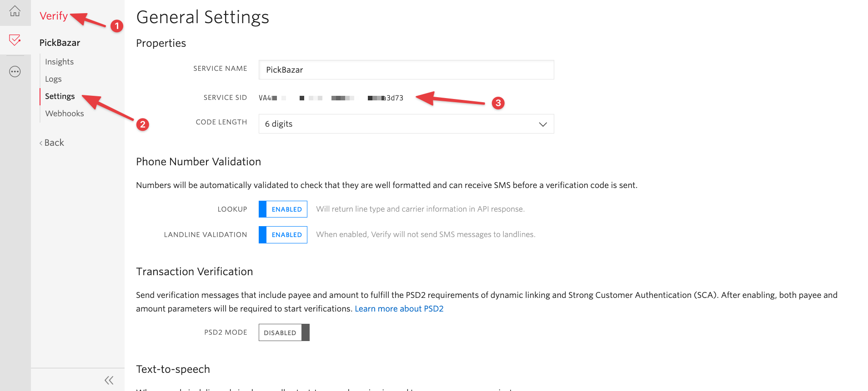Viewport: 868px width, 391px height.
Task: Open Learn more about PSD2 link
Action: pos(399,309)
